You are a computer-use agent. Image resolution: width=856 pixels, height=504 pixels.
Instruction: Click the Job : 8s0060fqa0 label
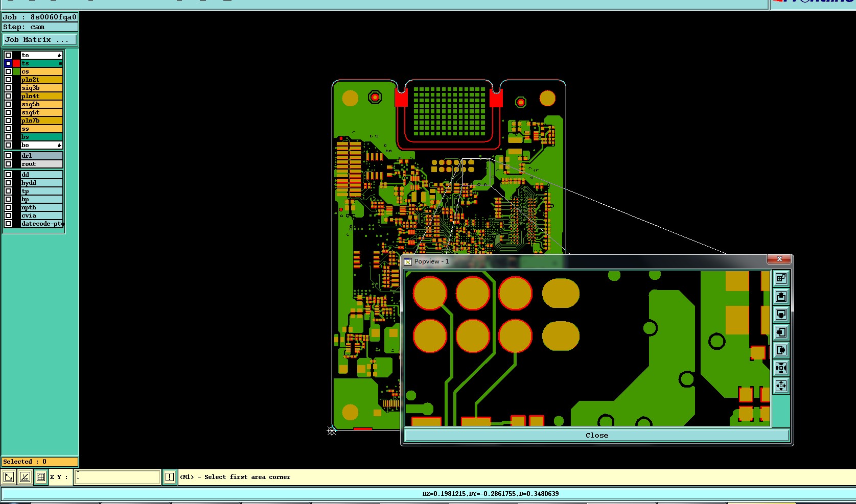pos(40,17)
